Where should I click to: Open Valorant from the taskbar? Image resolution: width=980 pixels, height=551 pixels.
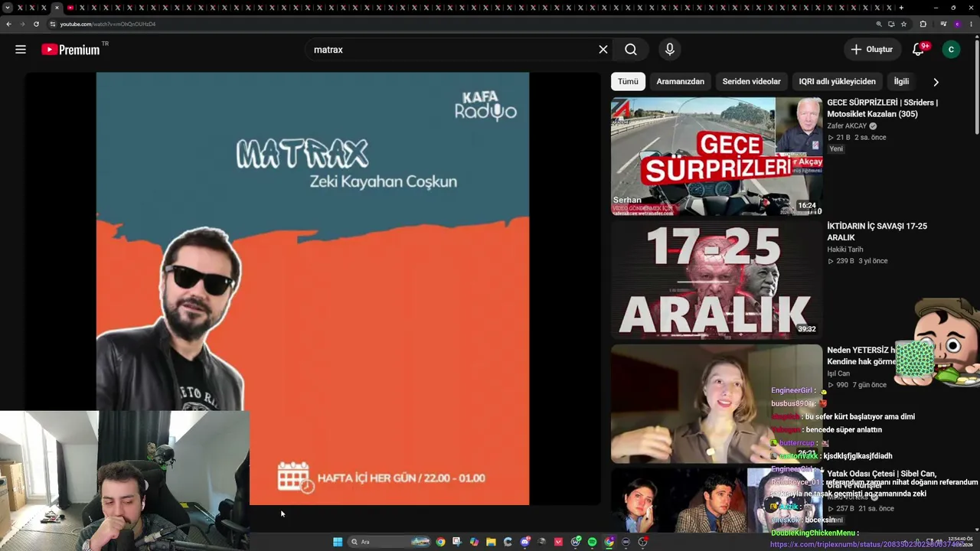(559, 542)
